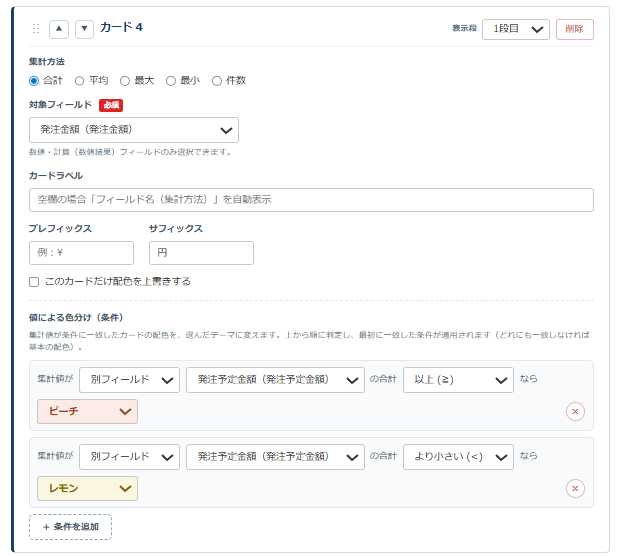Open 別フィールド dropdown in the レモン condition
This screenshot has width=620, height=556.
[x=129, y=457]
